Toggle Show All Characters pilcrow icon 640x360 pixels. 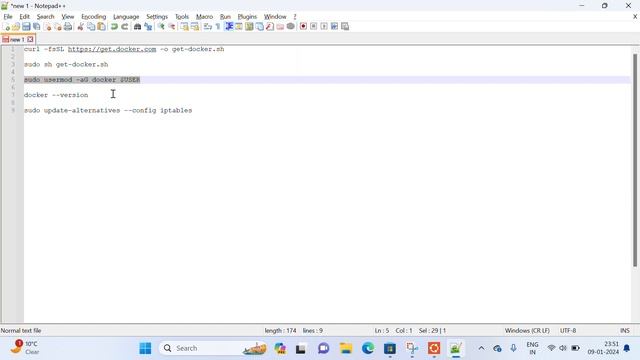point(218,27)
